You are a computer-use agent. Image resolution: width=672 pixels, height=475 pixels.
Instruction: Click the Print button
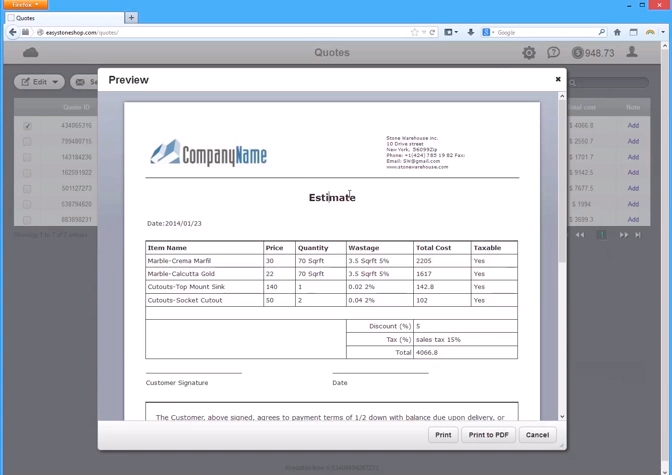(443, 435)
